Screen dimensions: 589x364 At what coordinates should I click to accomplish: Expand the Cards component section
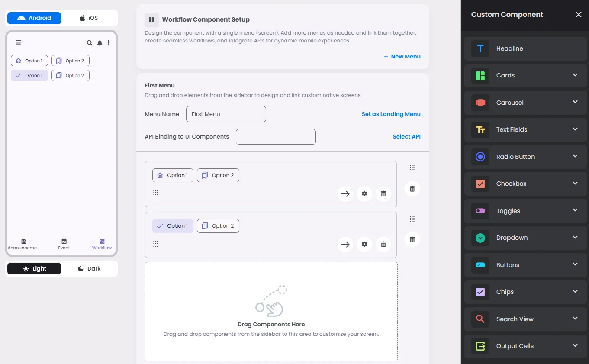tap(575, 75)
